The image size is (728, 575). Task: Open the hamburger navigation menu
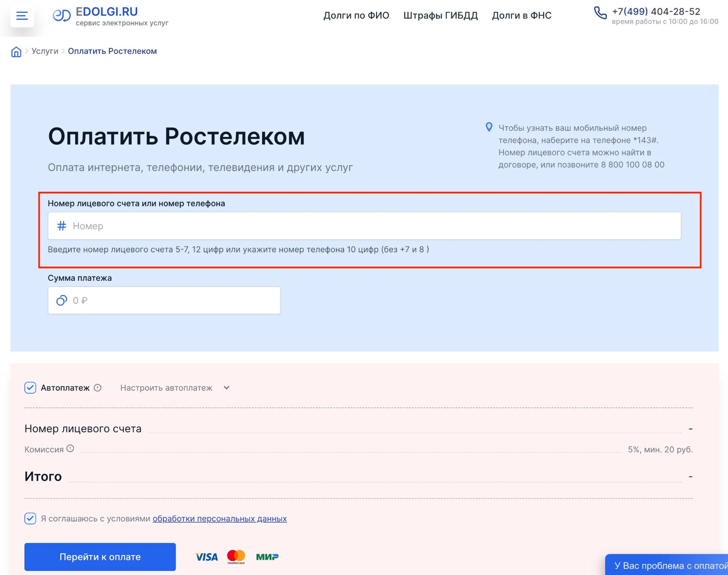click(21, 16)
